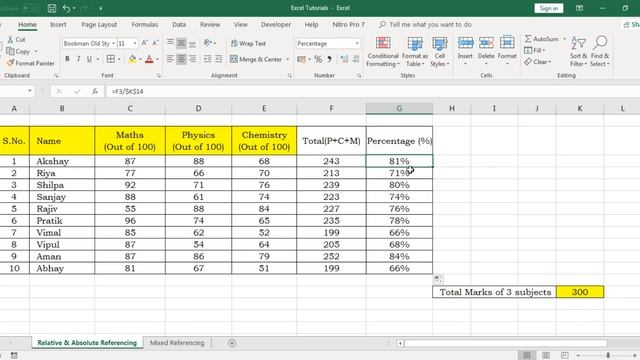Toggle Middle Align vertical alignment

click(181, 43)
